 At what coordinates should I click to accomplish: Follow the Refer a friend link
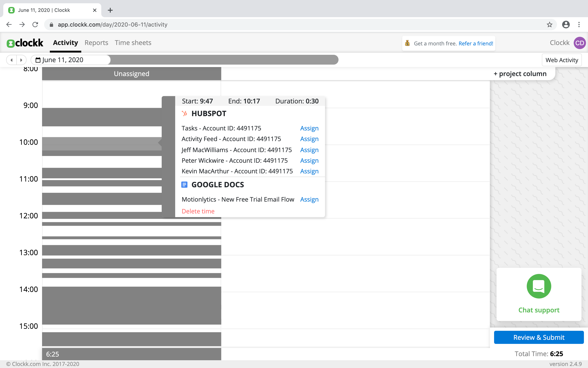[x=476, y=44]
